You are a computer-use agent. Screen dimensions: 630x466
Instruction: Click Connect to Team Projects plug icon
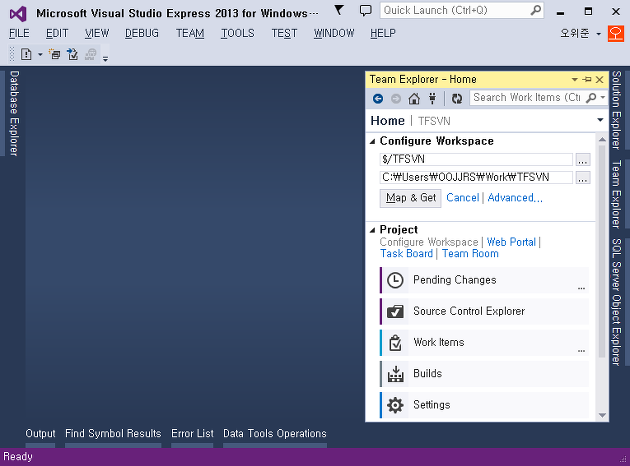pyautogui.click(x=432, y=98)
